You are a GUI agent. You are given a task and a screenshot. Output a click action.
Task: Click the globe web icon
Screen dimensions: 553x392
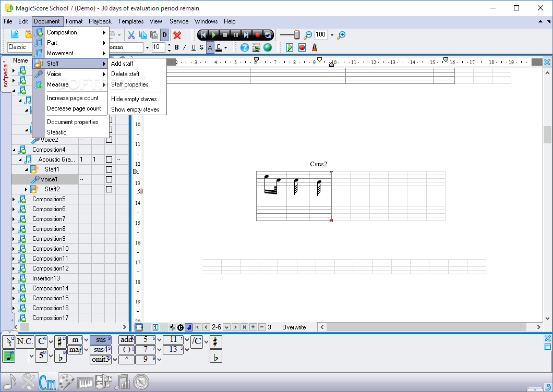click(x=268, y=47)
